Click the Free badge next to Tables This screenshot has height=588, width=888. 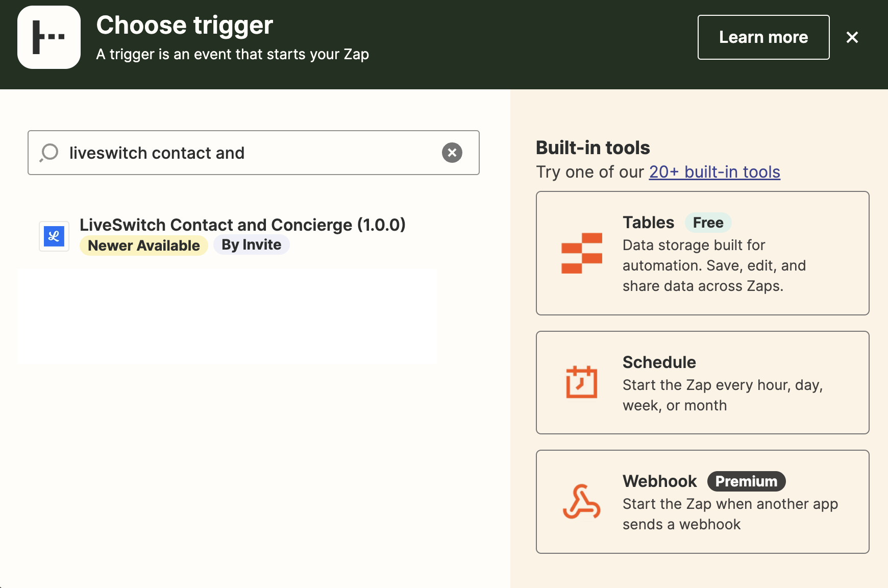[x=708, y=223]
